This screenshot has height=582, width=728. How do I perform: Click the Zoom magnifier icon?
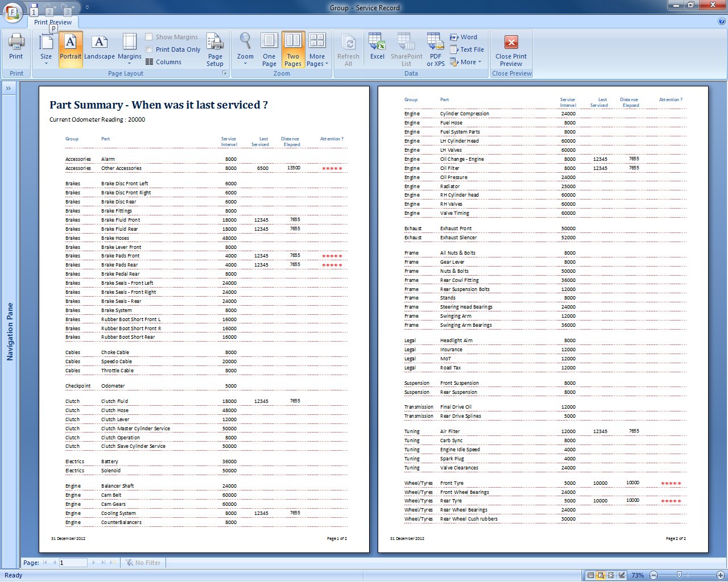point(245,42)
